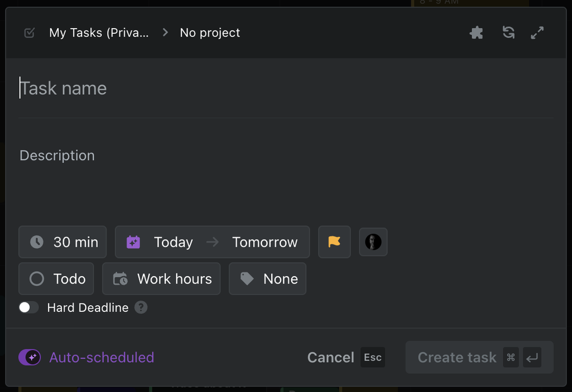
Task: Open the Work hours schedule dropdown
Action: 161,279
